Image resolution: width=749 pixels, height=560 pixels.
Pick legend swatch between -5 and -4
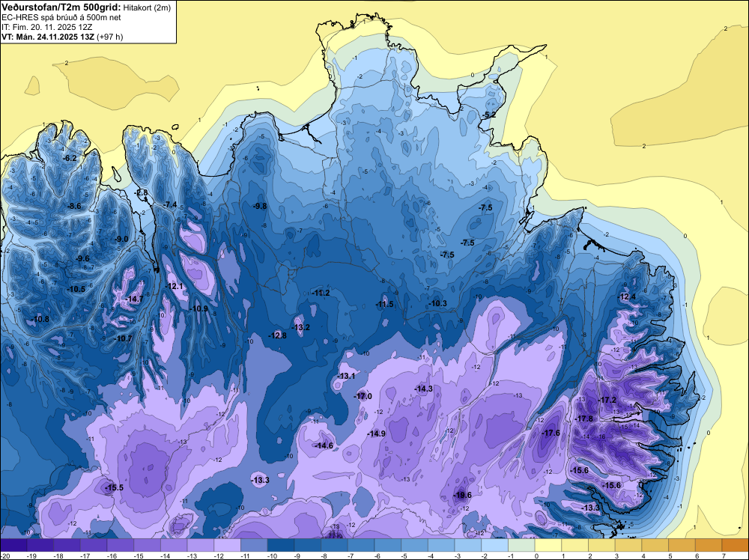point(415,545)
